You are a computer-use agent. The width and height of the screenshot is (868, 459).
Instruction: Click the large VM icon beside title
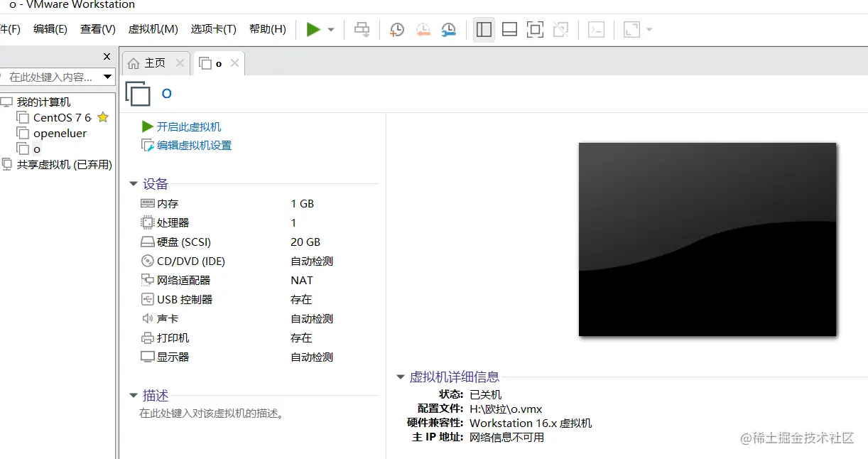138,93
